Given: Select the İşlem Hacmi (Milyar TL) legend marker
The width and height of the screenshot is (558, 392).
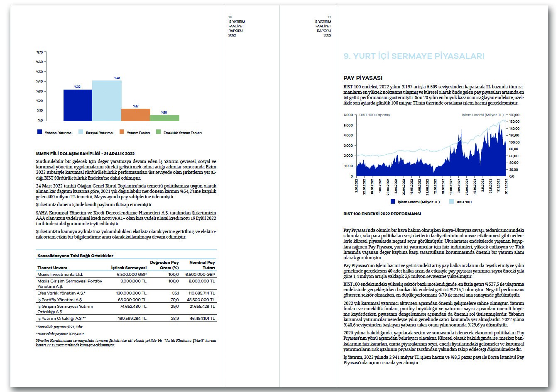Looking at the screenshot, I should (x=394, y=201).
